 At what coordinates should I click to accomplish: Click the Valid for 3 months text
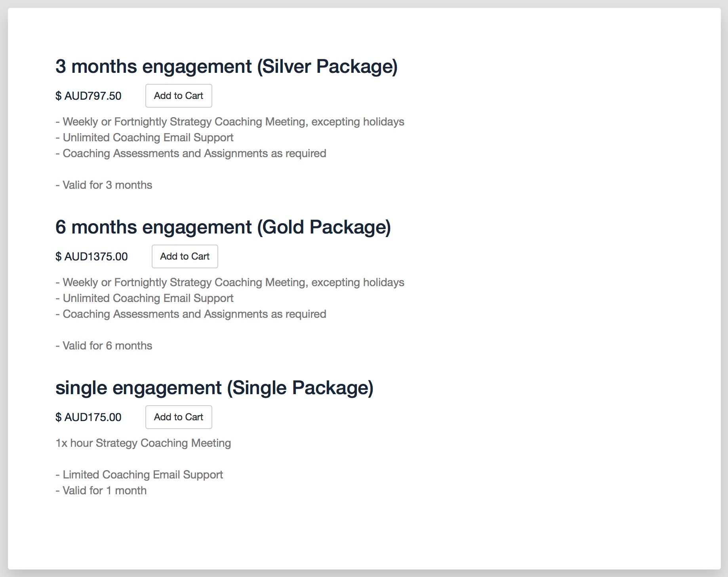(x=104, y=185)
